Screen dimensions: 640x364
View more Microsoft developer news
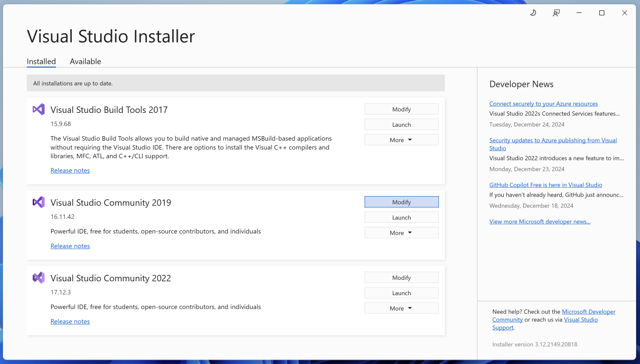[x=539, y=221]
